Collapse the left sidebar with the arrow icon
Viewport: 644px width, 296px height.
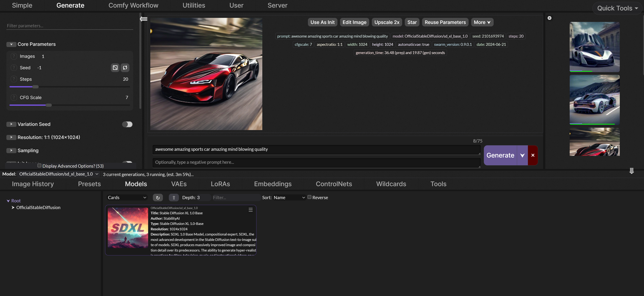[x=143, y=19]
